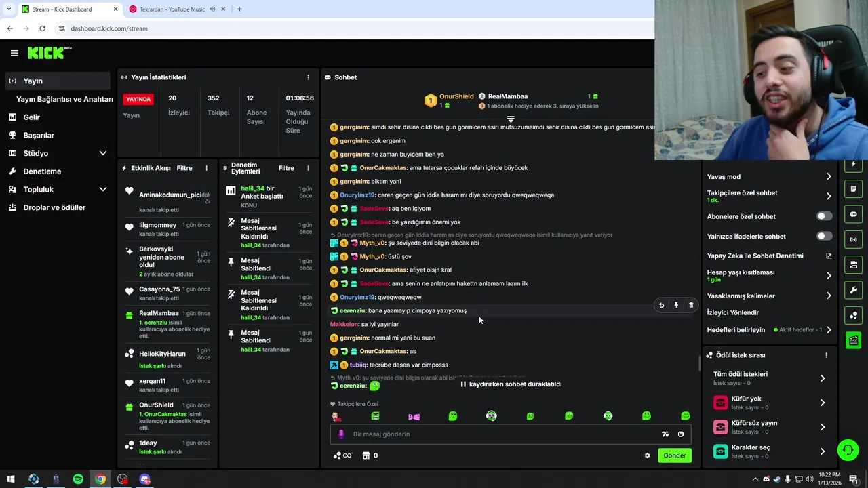Open Chrome from the Windows taskbar

100,479
